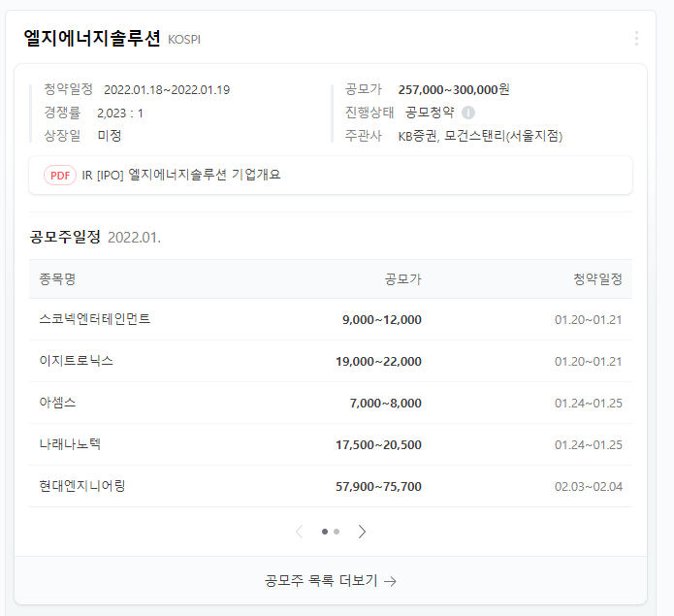Click the info icon next to 공모청약
Image resolution: width=674 pixels, height=616 pixels.
(468, 113)
